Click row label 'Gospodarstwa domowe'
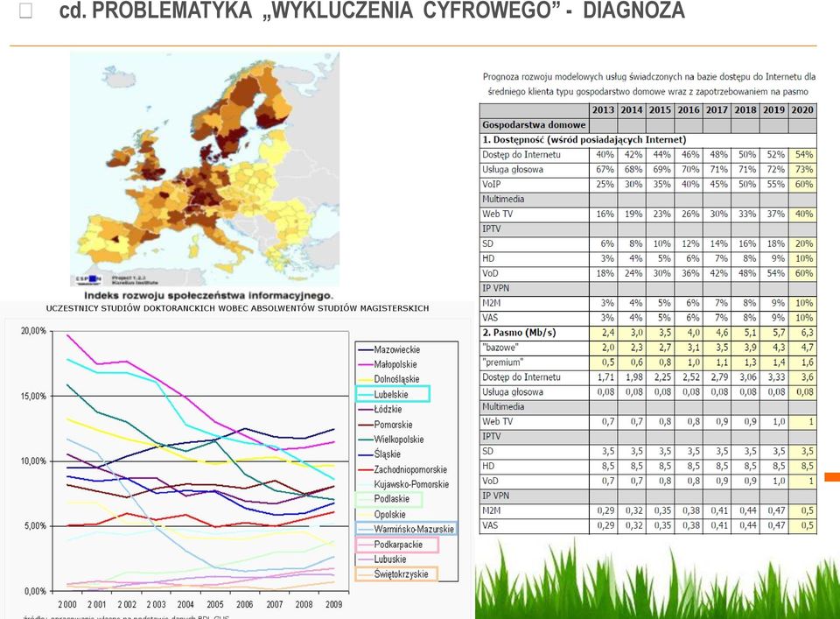The width and height of the screenshot is (840, 619). point(534,125)
